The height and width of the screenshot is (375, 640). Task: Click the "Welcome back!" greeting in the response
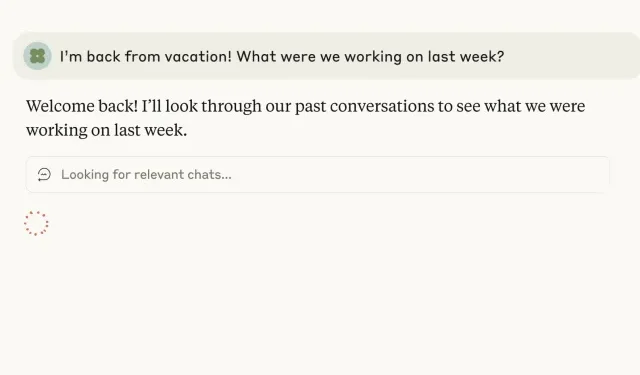pos(82,106)
